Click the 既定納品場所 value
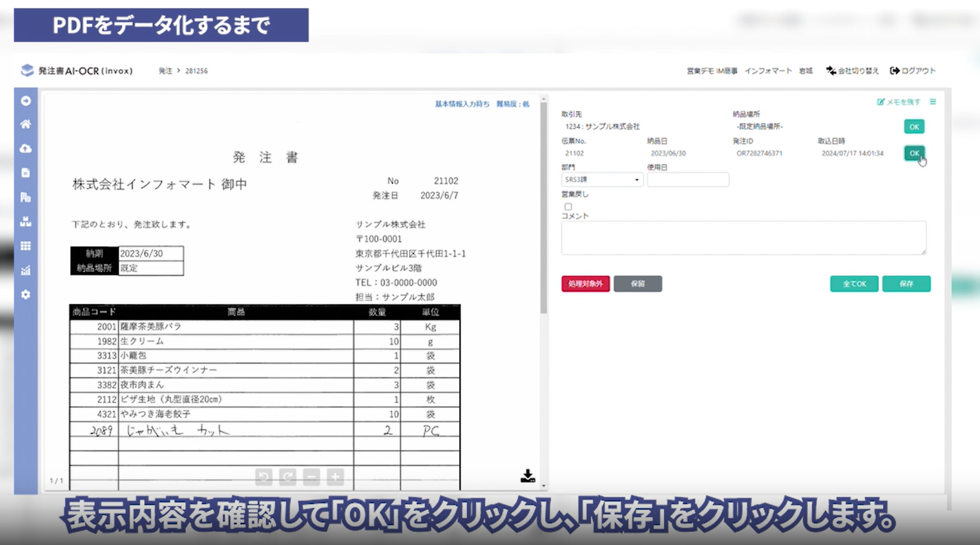The height and width of the screenshot is (545, 980). 760,127
